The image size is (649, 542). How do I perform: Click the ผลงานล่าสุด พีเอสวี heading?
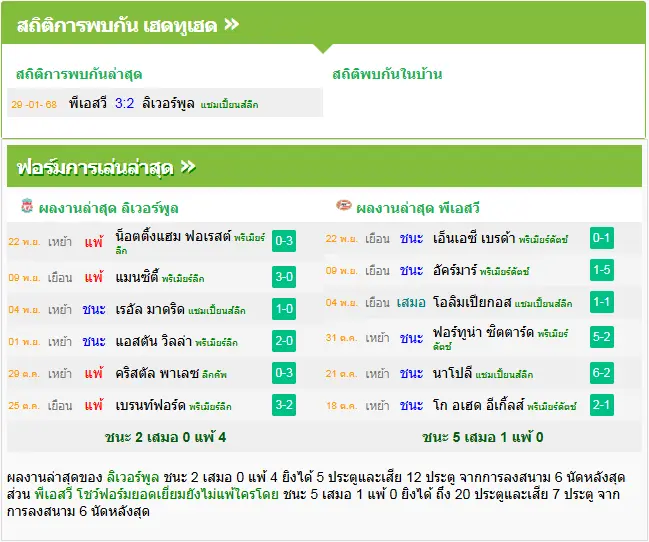[418, 208]
